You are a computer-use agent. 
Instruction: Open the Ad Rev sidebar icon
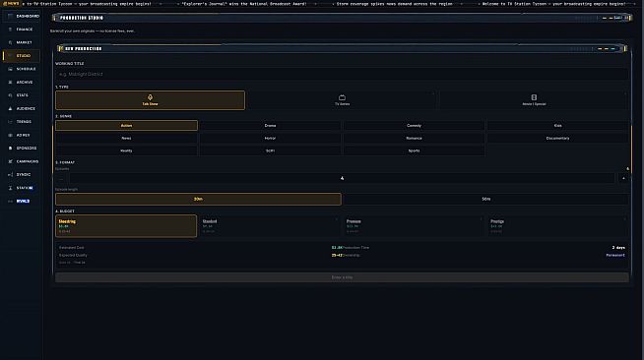click(10, 135)
